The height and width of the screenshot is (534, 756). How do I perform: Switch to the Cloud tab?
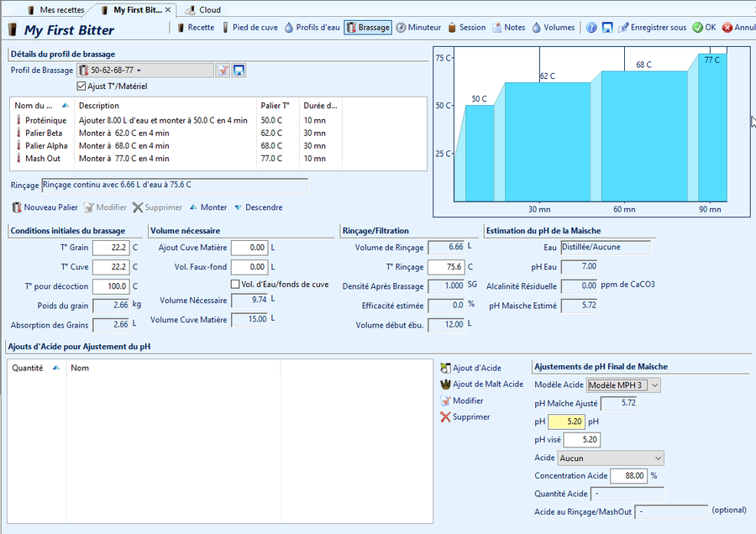pos(202,10)
